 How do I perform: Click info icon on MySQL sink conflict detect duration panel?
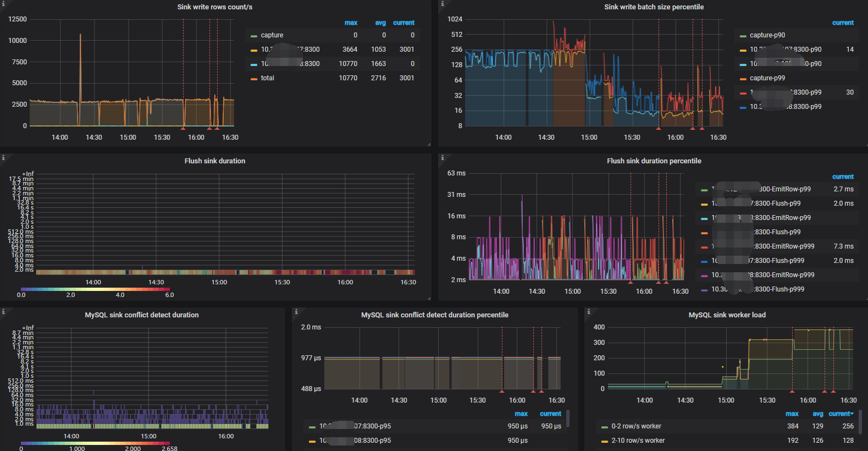coord(3,311)
